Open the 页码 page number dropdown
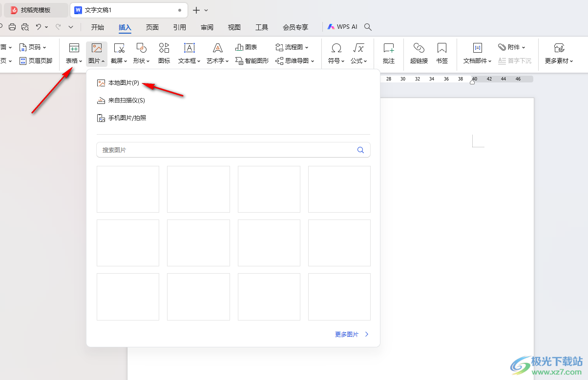The image size is (588, 380). point(32,47)
